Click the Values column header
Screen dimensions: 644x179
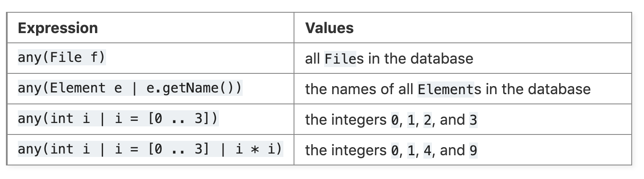point(329,28)
